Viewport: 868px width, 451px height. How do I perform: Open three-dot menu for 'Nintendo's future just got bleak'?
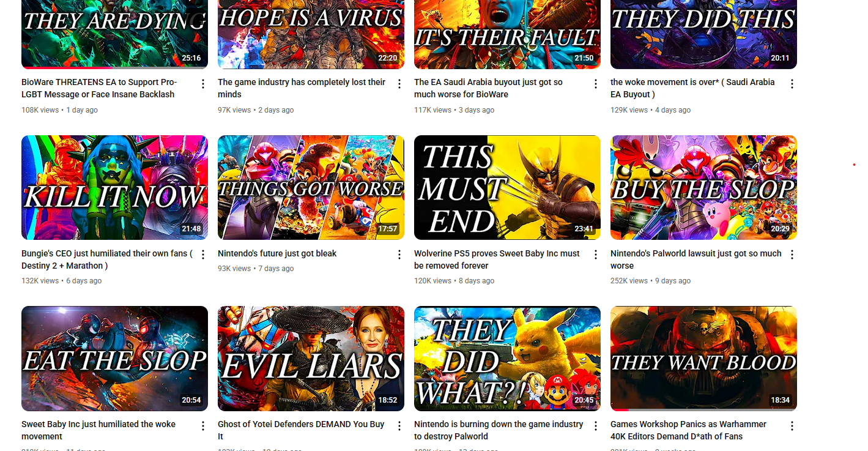point(399,255)
